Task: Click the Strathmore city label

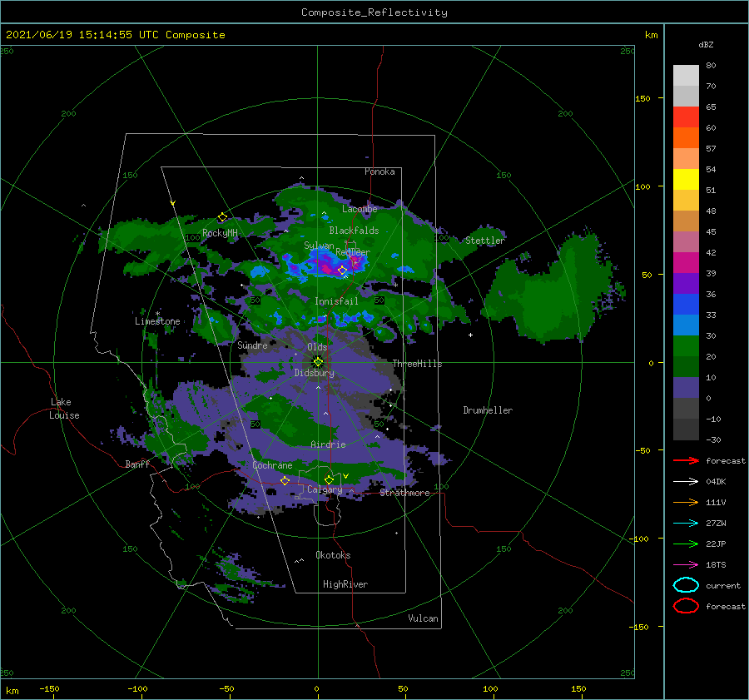Action: point(404,493)
